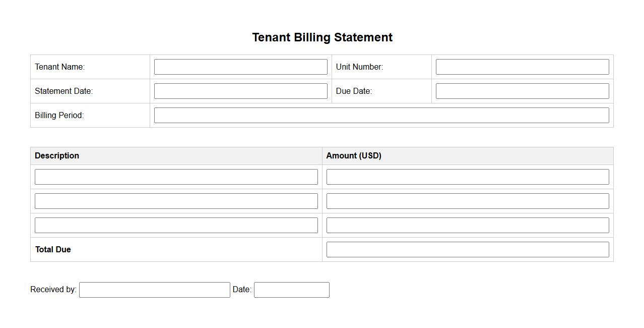The width and height of the screenshot is (644, 328).
Task: Click the first Amount (USD) row field
Action: pos(467,177)
